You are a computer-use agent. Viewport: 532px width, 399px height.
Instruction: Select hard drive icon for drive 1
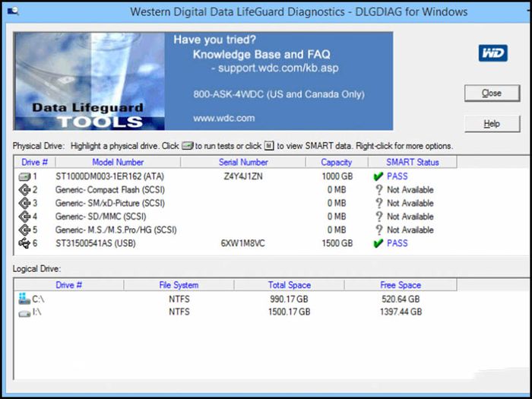24,177
